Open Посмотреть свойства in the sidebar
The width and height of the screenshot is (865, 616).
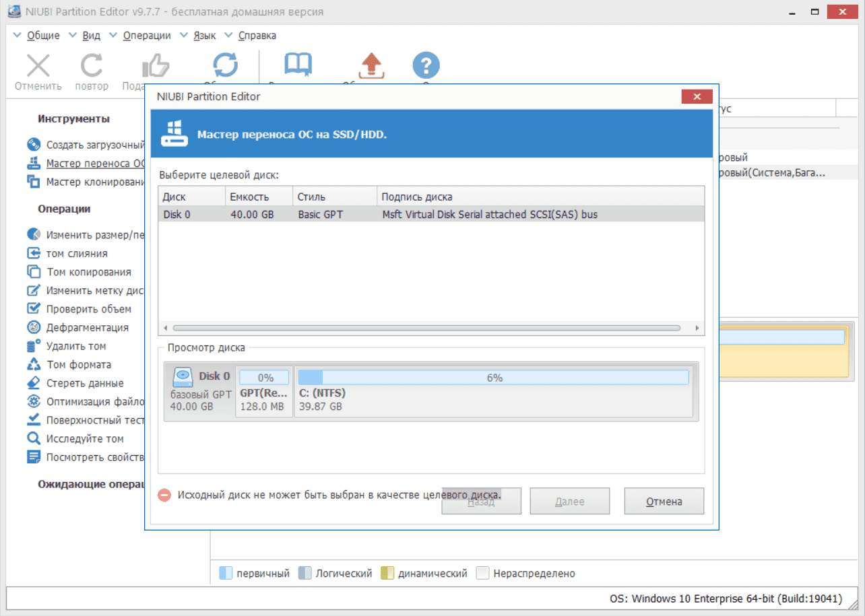pyautogui.click(x=95, y=457)
